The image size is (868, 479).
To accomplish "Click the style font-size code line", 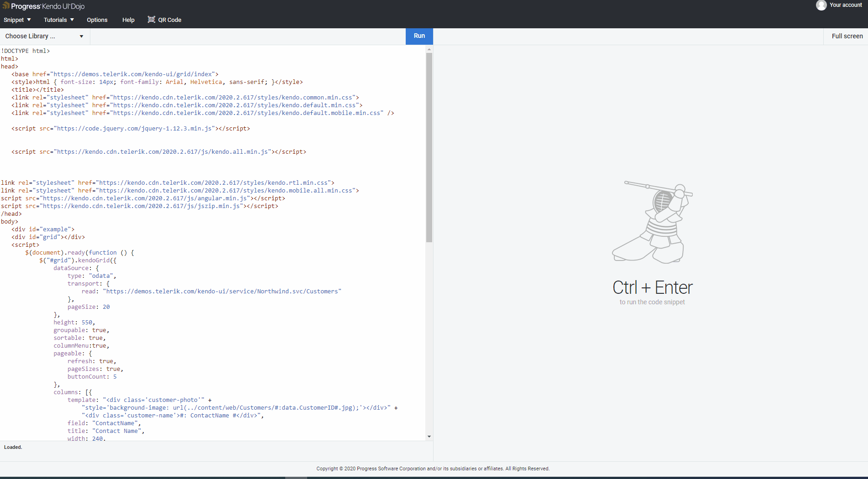I will (x=157, y=82).
